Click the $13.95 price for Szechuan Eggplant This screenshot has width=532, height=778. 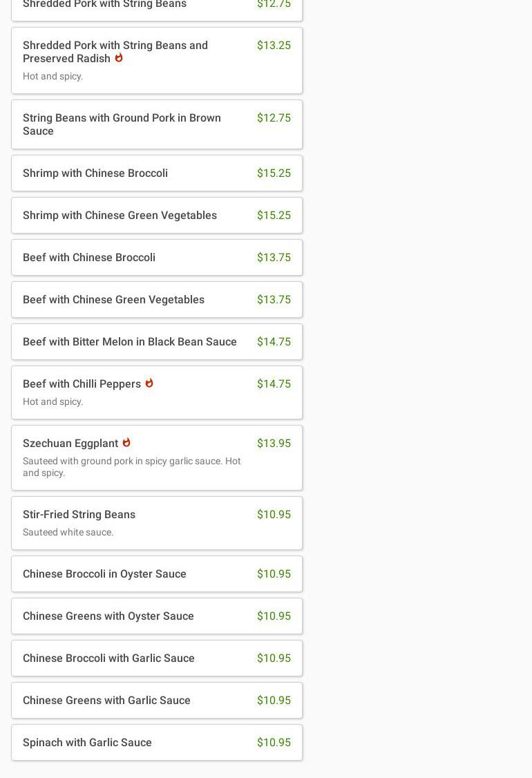pos(274,444)
